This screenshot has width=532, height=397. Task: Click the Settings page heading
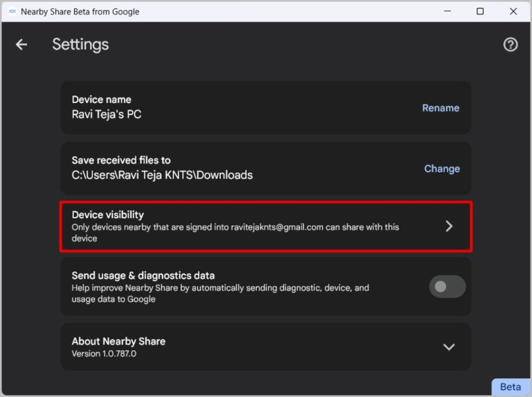[x=81, y=45]
